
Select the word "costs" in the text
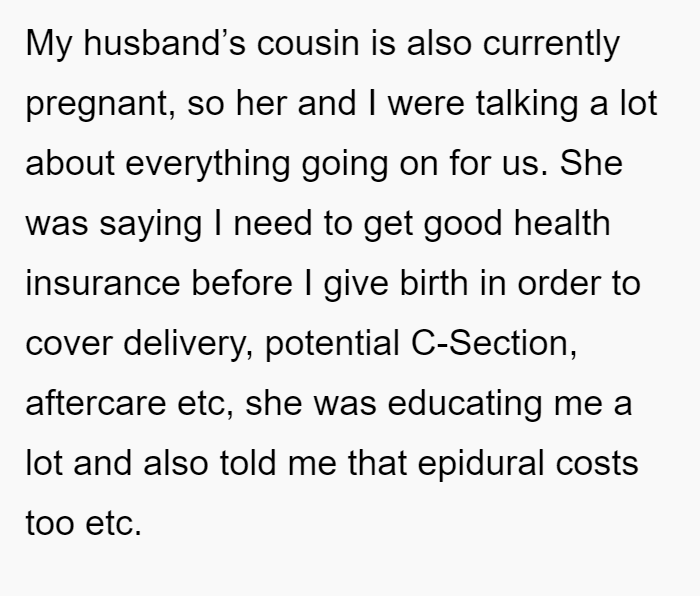(597, 463)
